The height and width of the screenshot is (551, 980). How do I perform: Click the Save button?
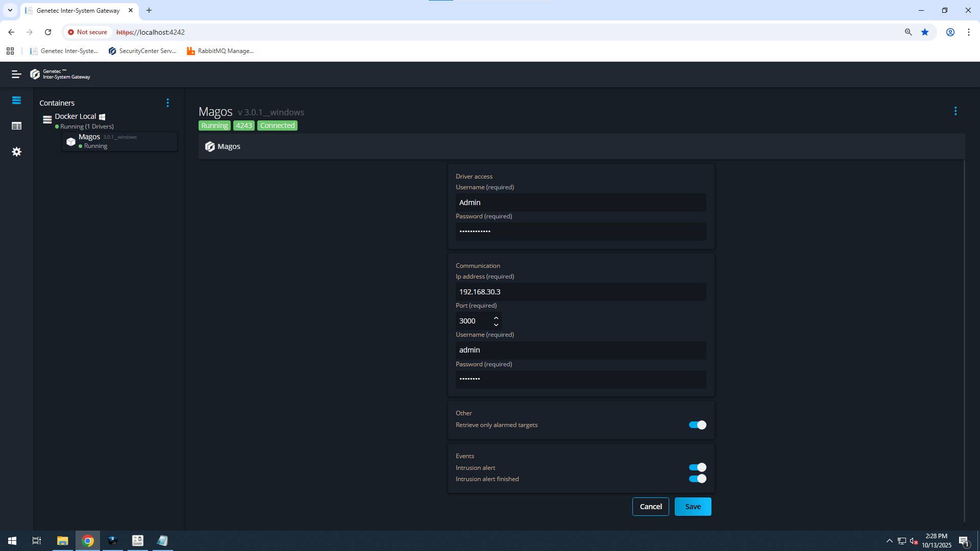click(693, 507)
